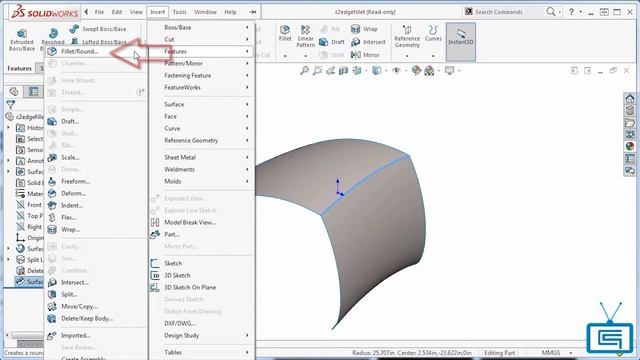Click the Help question mark icon
The image size is (640, 360).
pyautogui.click(x=571, y=12)
